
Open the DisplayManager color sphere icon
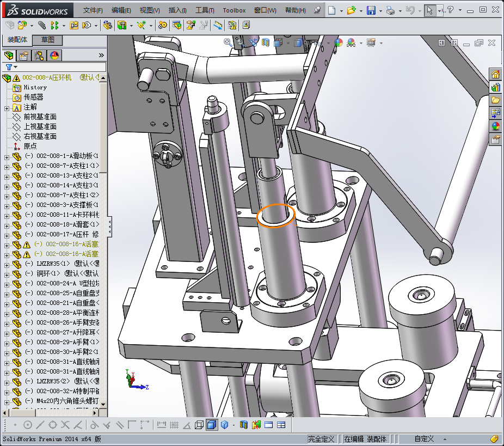click(54, 55)
